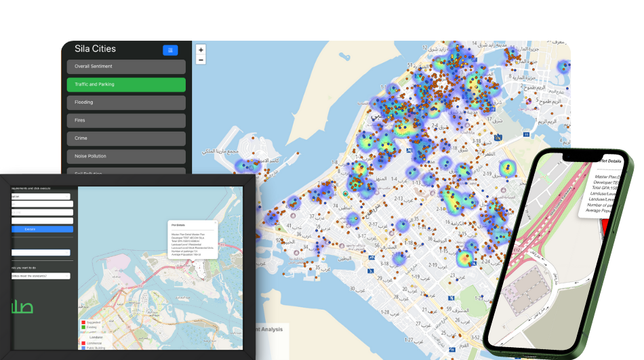Switch to the Flooding layer

(x=126, y=102)
